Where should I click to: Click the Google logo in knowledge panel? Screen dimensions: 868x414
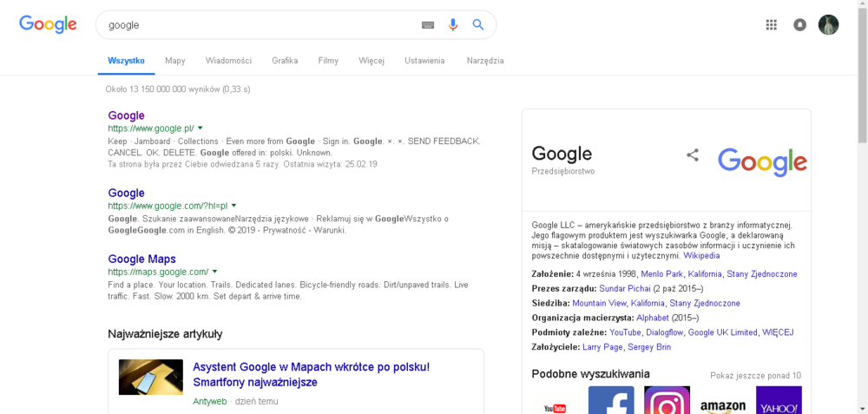coord(762,161)
